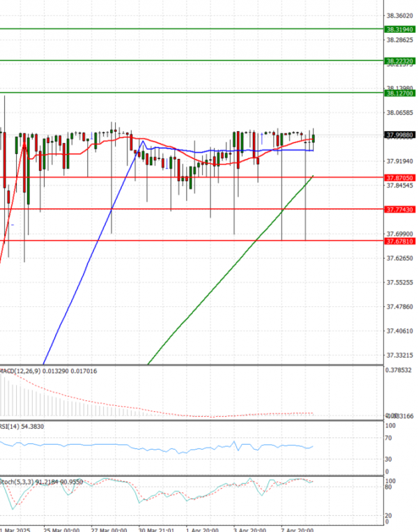Click the 37.47860 price axis value

point(400,307)
